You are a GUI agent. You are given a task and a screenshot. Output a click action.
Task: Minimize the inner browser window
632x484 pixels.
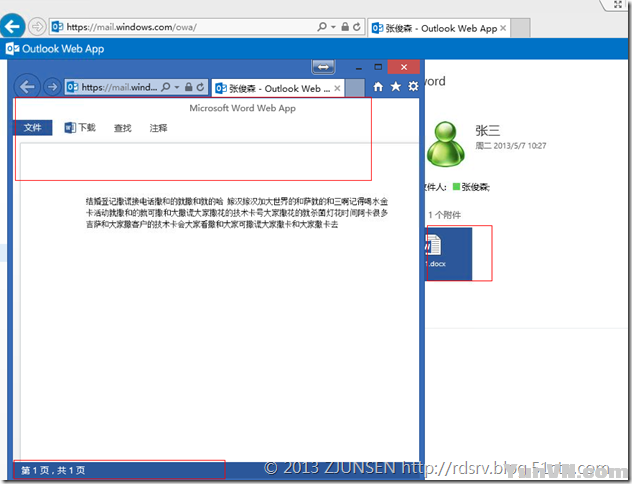point(359,69)
